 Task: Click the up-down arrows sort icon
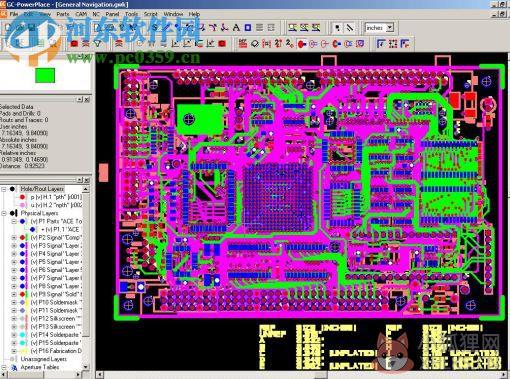tap(278, 43)
